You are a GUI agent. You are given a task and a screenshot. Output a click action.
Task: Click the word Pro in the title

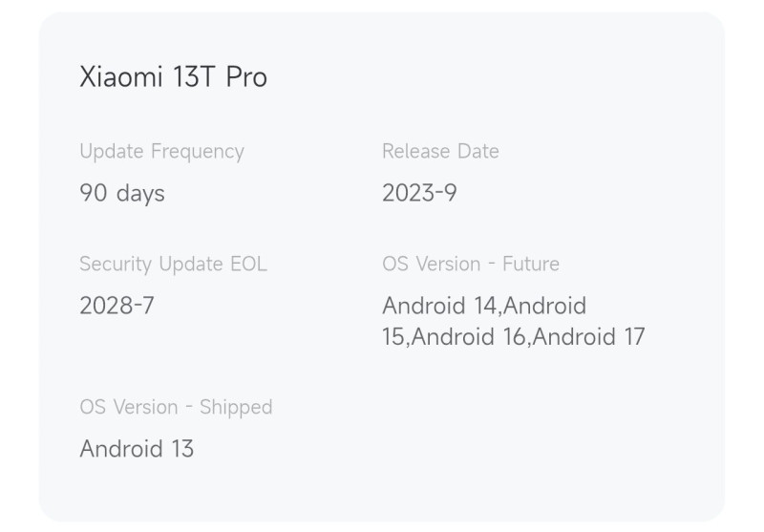tap(246, 77)
